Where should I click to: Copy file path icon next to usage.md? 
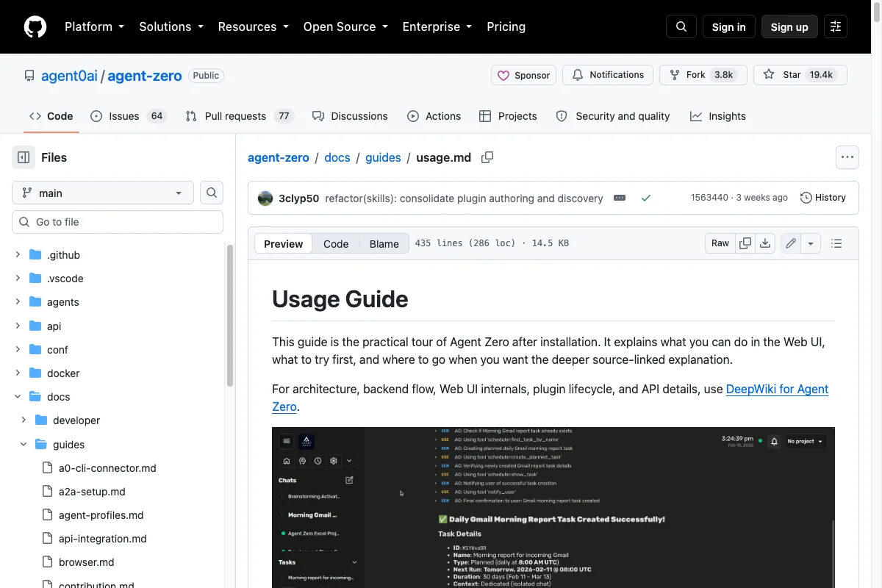[487, 157]
